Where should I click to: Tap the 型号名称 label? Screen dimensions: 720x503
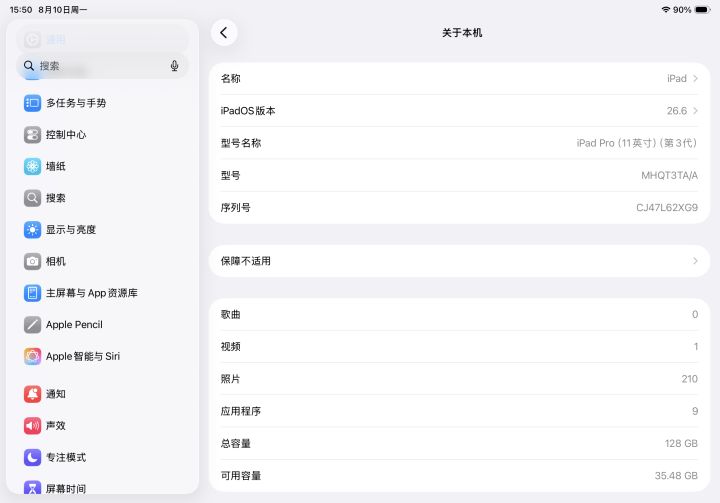click(241, 143)
